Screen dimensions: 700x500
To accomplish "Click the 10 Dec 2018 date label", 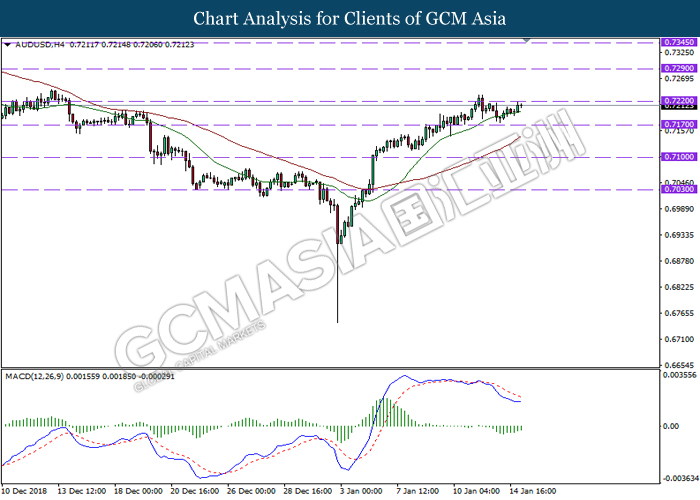I will pyautogui.click(x=25, y=491).
